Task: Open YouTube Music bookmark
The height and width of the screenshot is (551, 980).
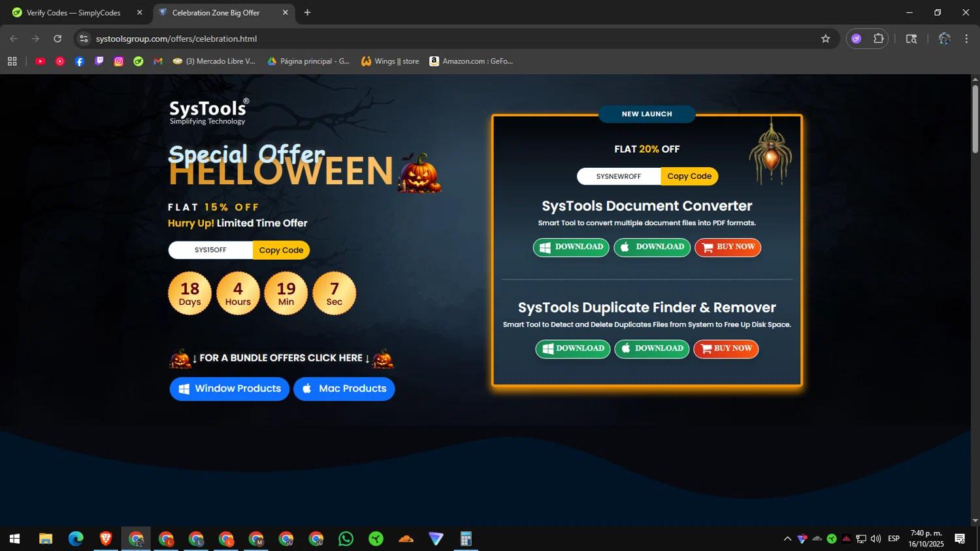Action: click(x=60, y=61)
